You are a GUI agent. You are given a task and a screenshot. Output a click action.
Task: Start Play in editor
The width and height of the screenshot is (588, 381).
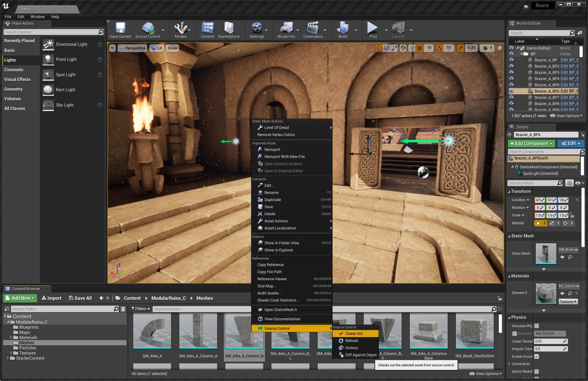coord(373,30)
